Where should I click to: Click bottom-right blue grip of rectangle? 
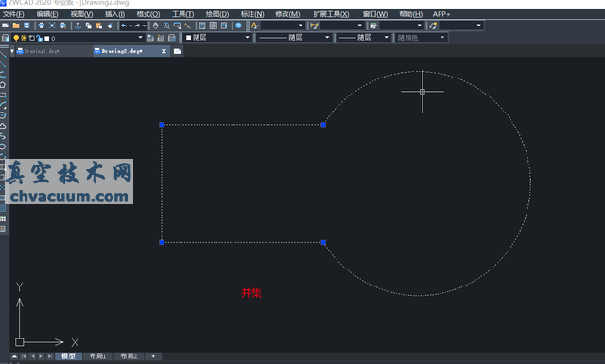(323, 242)
